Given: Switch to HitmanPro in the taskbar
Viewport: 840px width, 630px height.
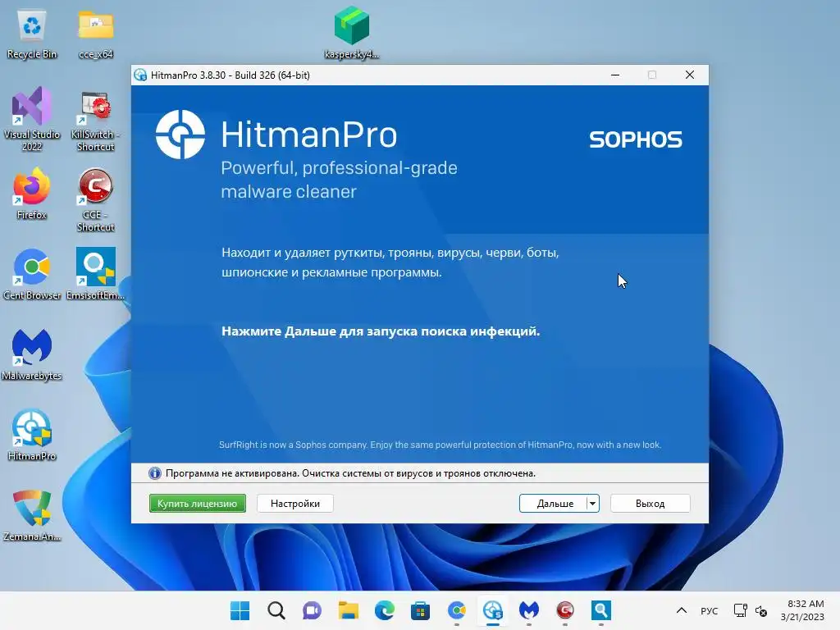Looking at the screenshot, I should pyautogui.click(x=492, y=610).
